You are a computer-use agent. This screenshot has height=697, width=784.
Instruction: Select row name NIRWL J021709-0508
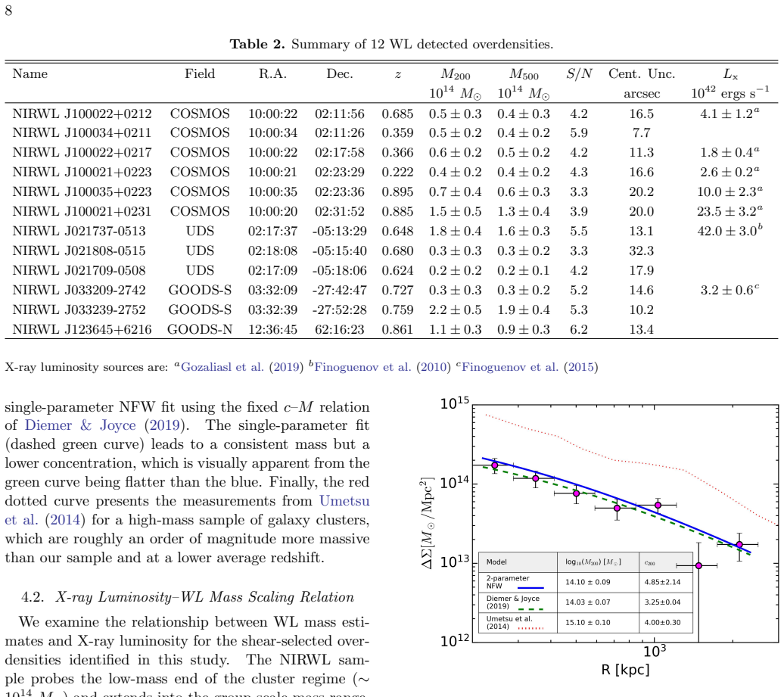click(x=79, y=270)
